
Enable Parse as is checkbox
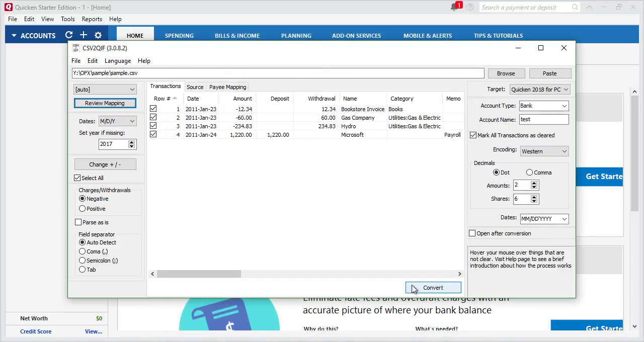(x=78, y=222)
